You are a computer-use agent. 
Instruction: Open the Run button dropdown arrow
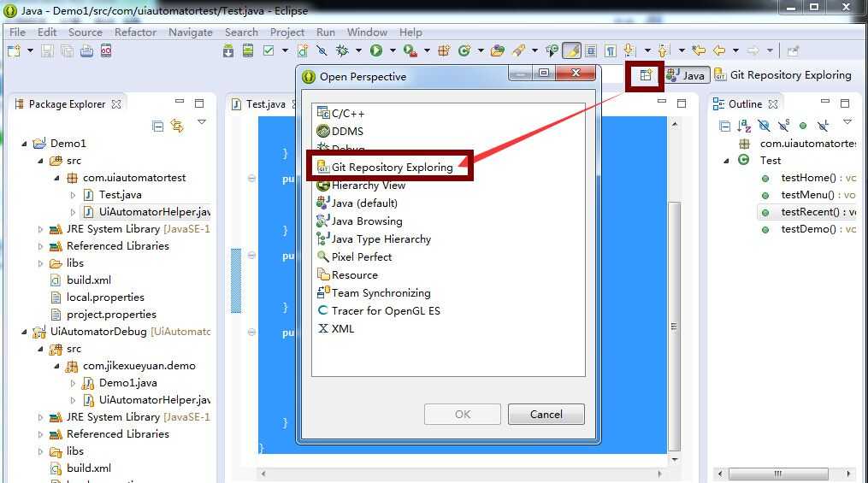coord(393,51)
